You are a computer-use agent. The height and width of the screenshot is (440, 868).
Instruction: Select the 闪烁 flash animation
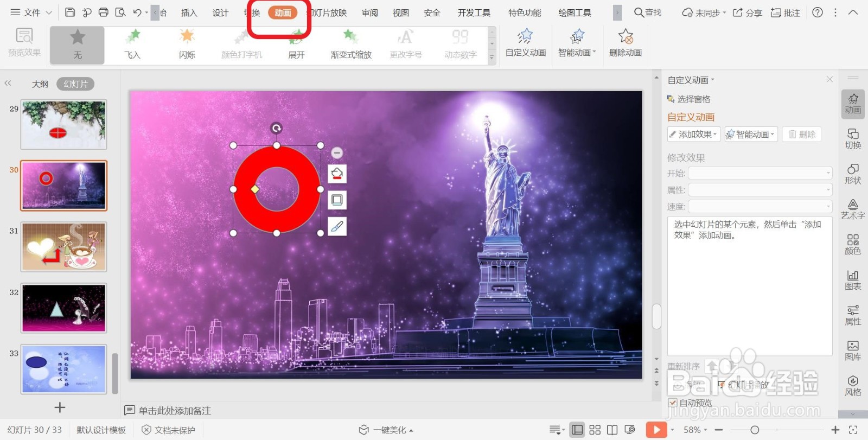pos(187,44)
